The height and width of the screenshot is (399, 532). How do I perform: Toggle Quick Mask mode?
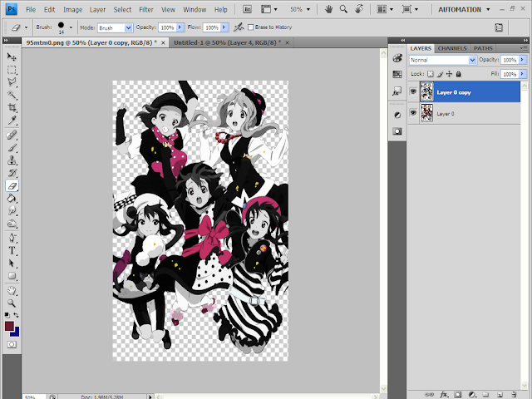(12, 345)
